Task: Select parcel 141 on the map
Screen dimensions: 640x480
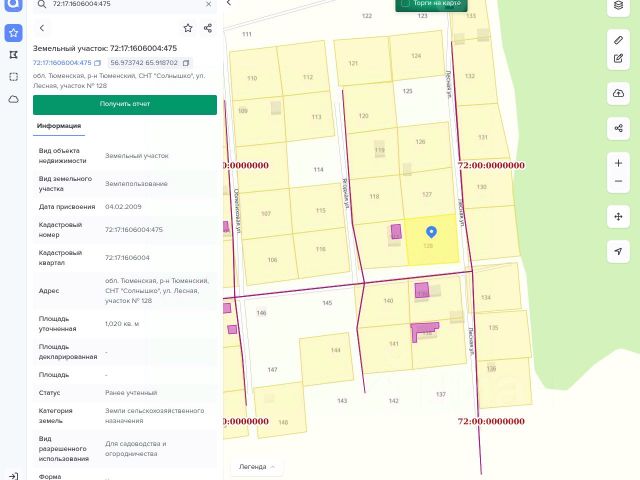Action: 386,349
